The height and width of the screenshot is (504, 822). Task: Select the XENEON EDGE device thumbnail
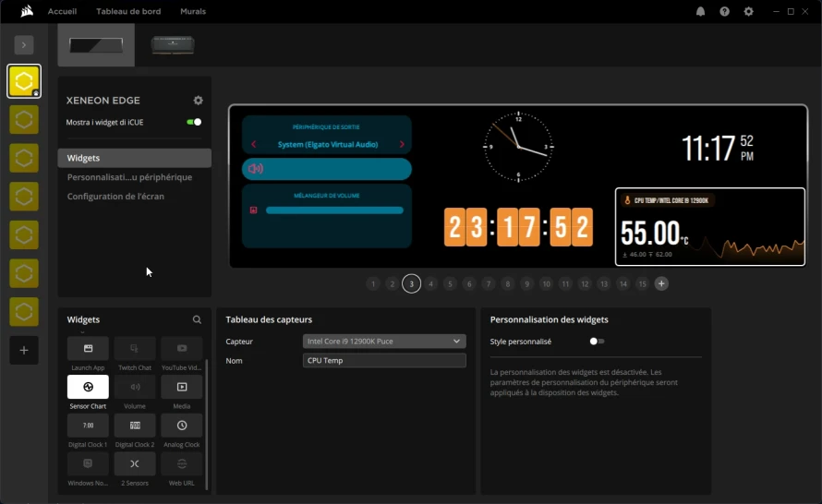[x=96, y=45]
